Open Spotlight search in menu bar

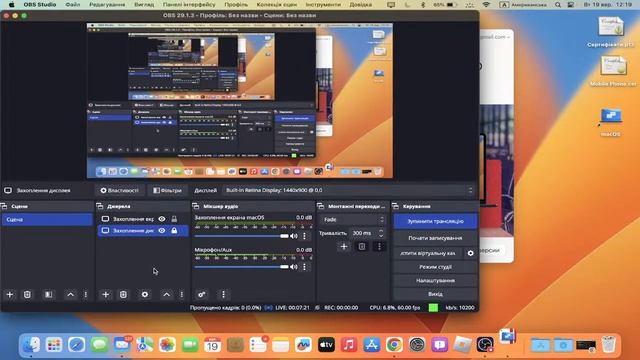click(x=558, y=4)
